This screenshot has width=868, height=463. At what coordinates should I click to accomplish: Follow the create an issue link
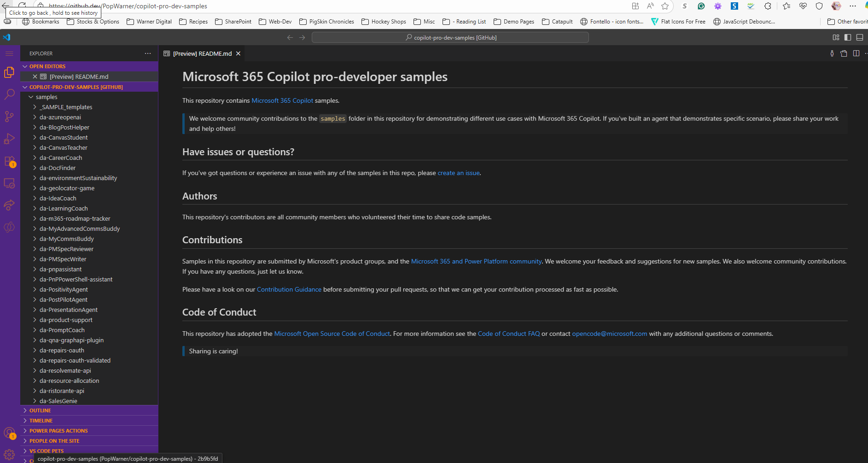pyautogui.click(x=459, y=173)
